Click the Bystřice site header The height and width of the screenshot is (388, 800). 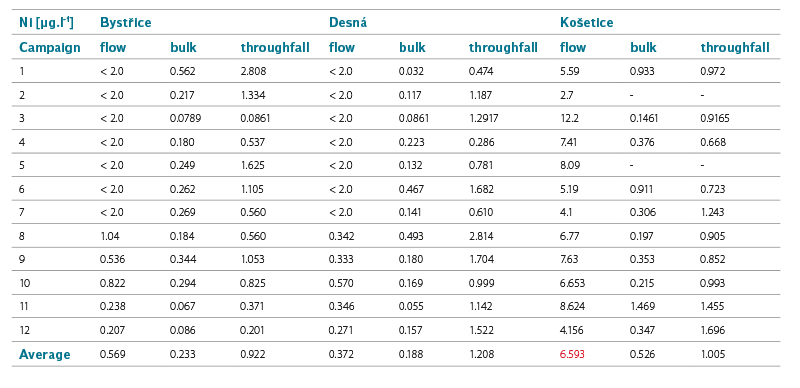(x=126, y=23)
